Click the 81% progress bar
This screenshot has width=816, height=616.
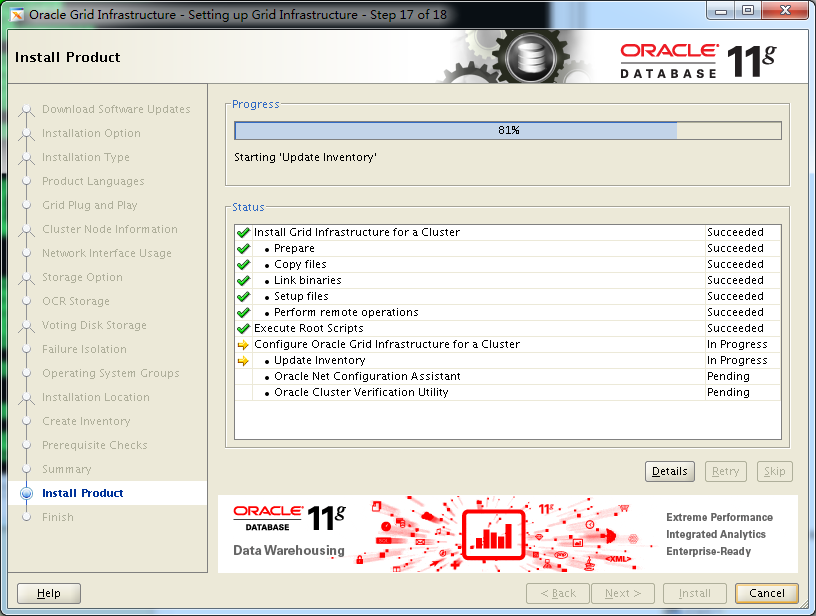click(x=508, y=131)
